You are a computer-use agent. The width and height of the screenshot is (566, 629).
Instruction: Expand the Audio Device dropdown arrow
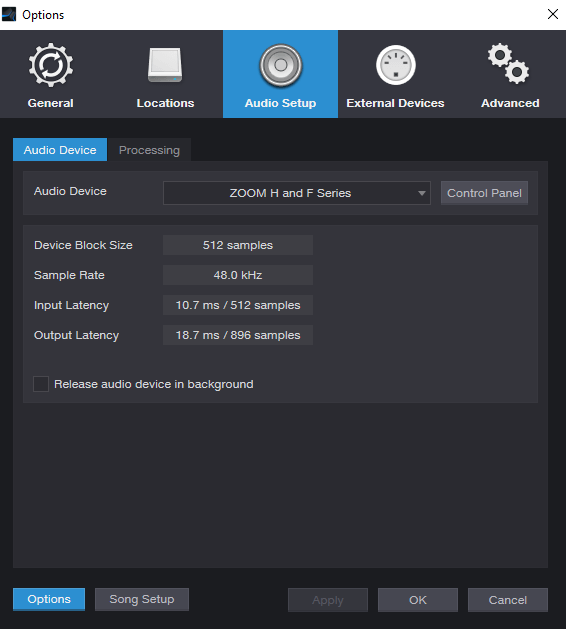tap(421, 193)
